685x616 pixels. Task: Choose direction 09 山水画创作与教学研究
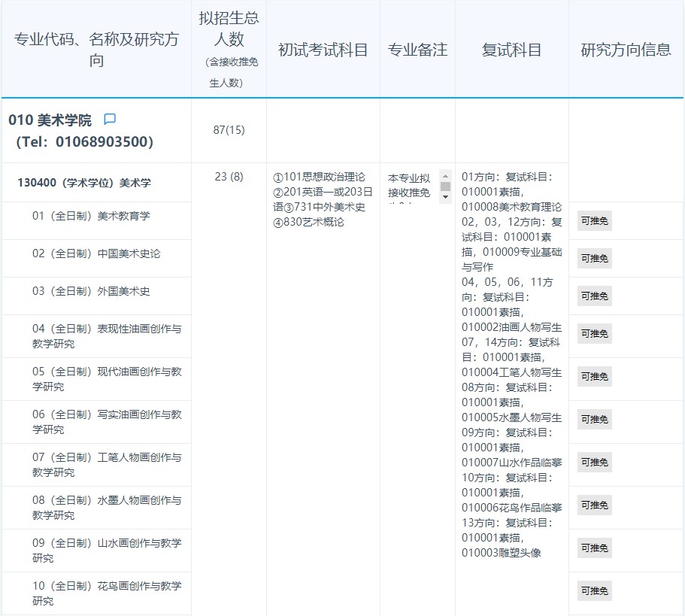click(106, 551)
